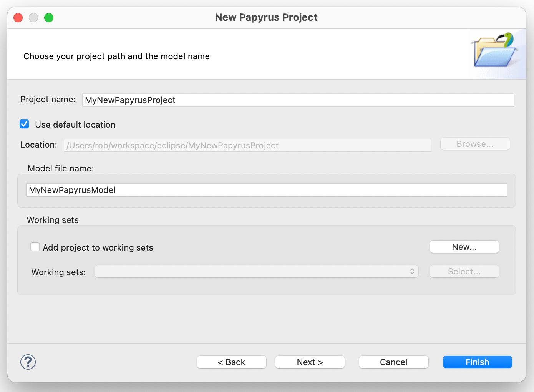Click the Location path field
This screenshot has width=534, height=392.
tap(247, 145)
